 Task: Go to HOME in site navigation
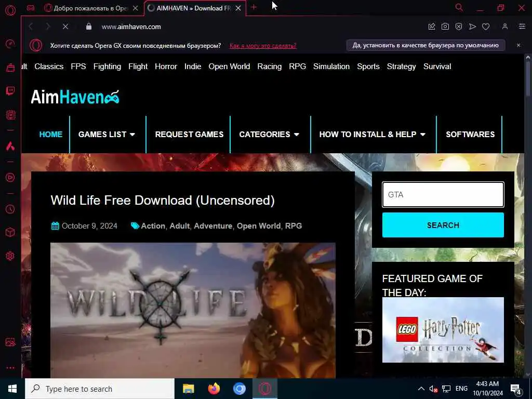[51, 135]
